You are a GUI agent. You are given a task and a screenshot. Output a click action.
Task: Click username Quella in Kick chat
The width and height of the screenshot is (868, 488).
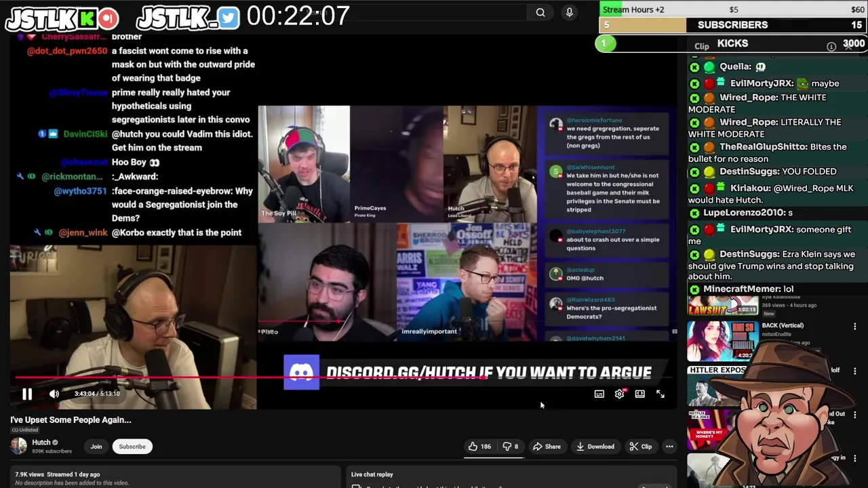(x=735, y=66)
